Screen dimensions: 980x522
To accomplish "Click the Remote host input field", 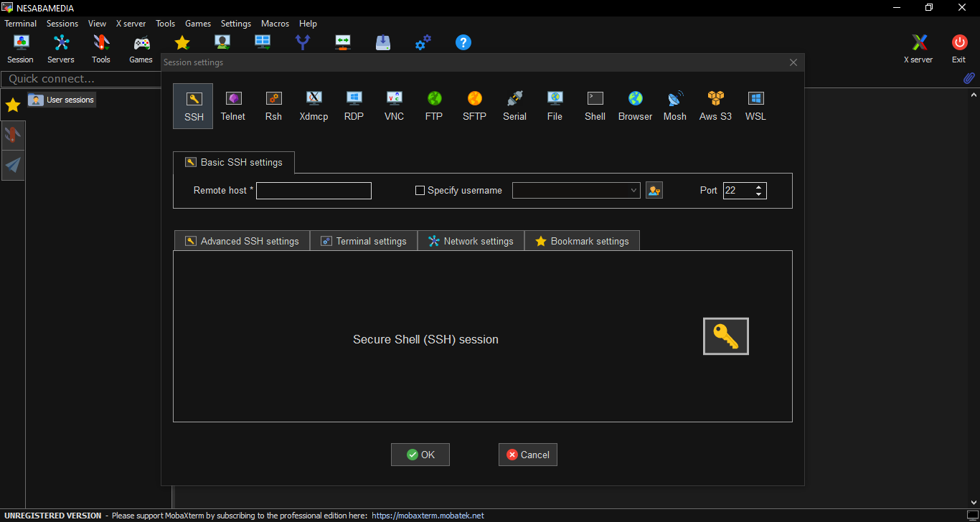I will click(314, 191).
